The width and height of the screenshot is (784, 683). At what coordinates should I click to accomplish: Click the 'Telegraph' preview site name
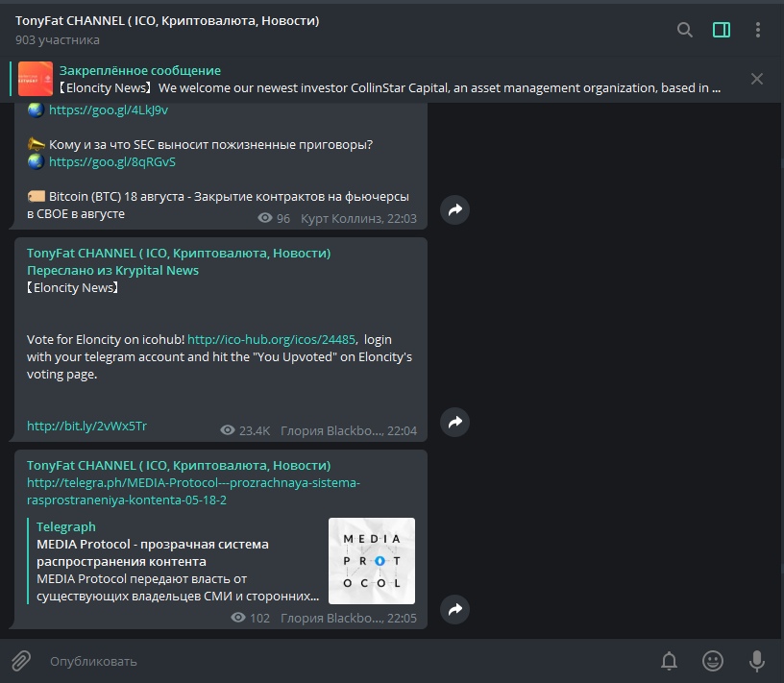66,527
